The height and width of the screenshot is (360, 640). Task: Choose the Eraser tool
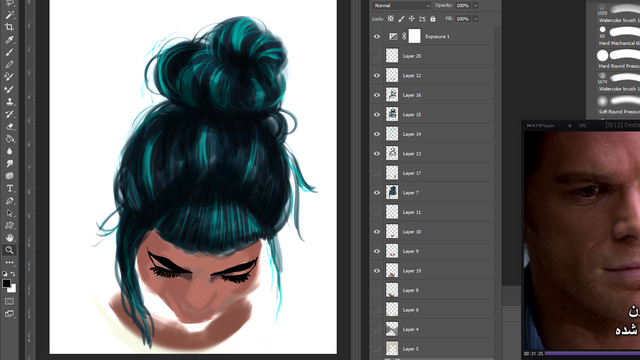9,127
